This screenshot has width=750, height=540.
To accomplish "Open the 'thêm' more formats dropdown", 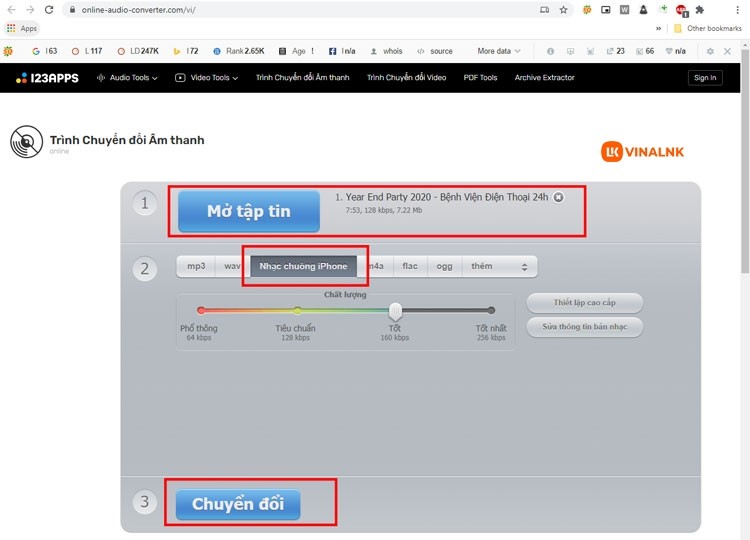I will [x=499, y=266].
